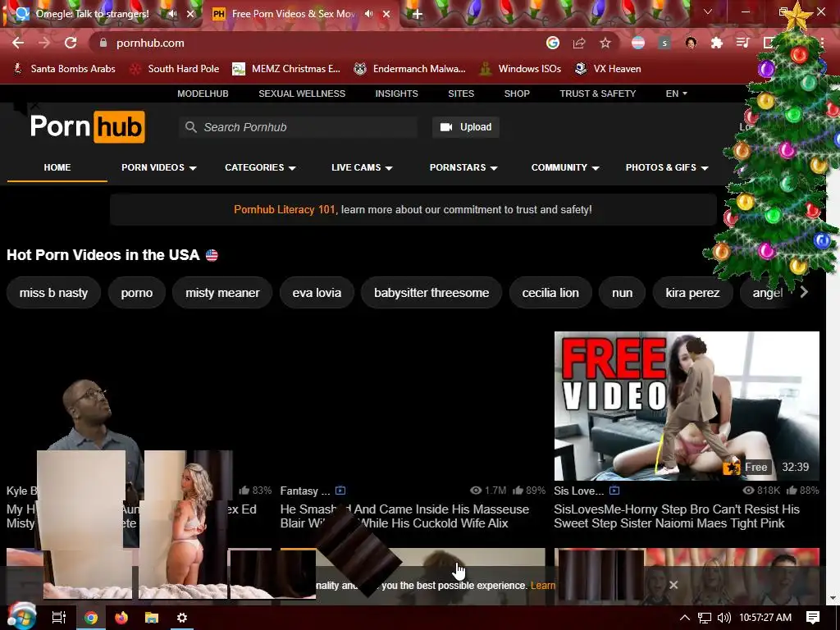This screenshot has height=630, width=840.
Task: View site information via the lock icon
Action: point(103,43)
